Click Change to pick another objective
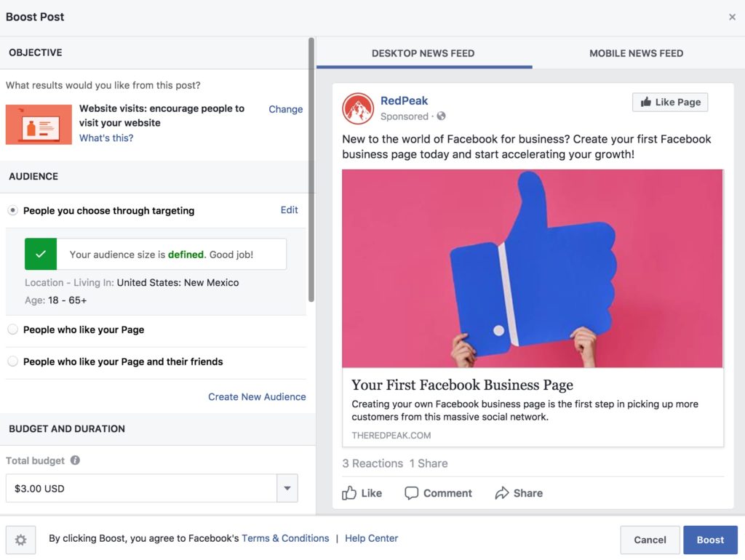 pos(285,109)
